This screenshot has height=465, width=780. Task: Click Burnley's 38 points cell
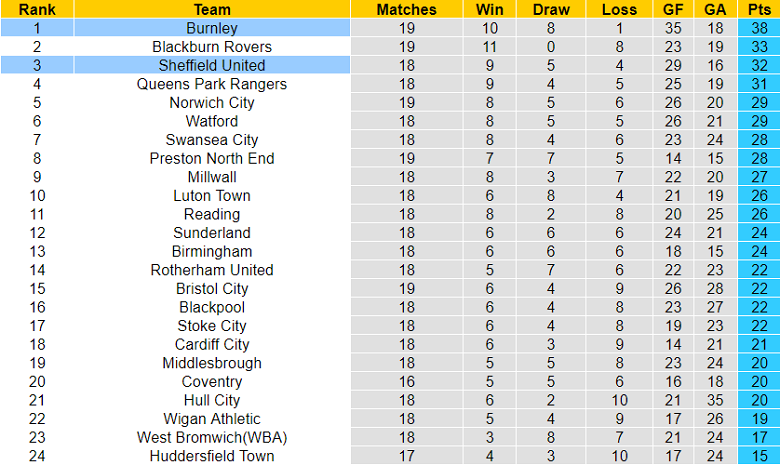click(x=758, y=28)
